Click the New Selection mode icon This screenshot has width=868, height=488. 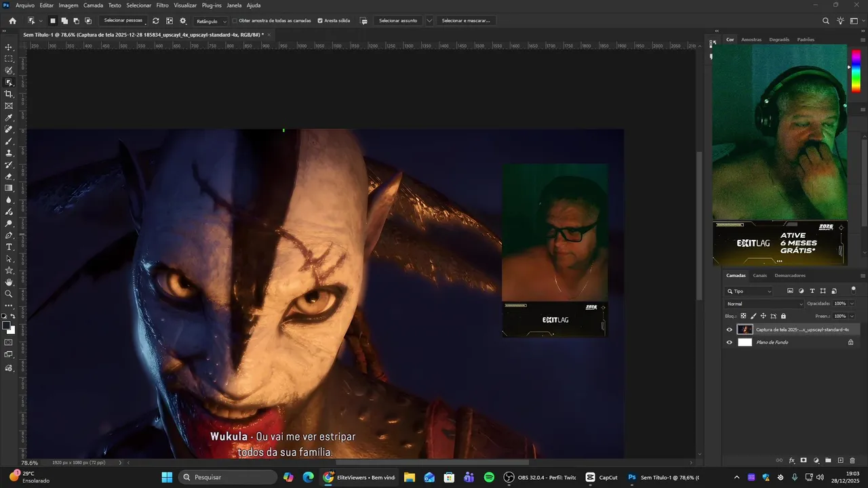pyautogui.click(x=53, y=21)
